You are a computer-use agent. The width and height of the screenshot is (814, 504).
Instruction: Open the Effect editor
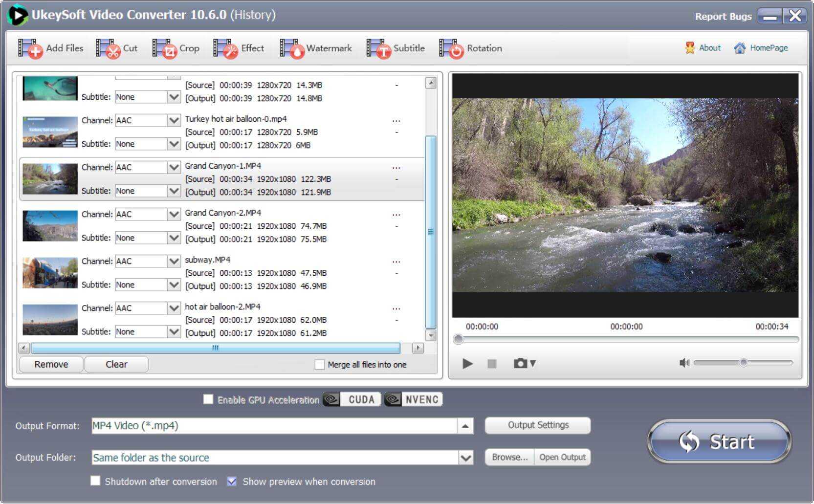click(x=225, y=49)
